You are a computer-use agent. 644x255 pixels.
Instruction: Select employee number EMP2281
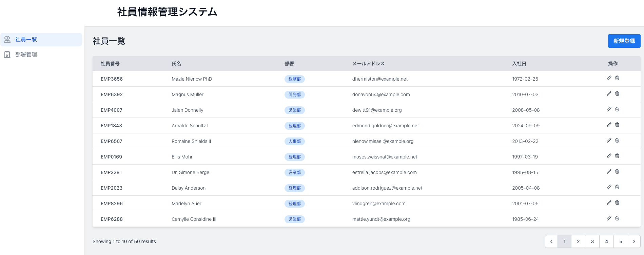click(111, 172)
